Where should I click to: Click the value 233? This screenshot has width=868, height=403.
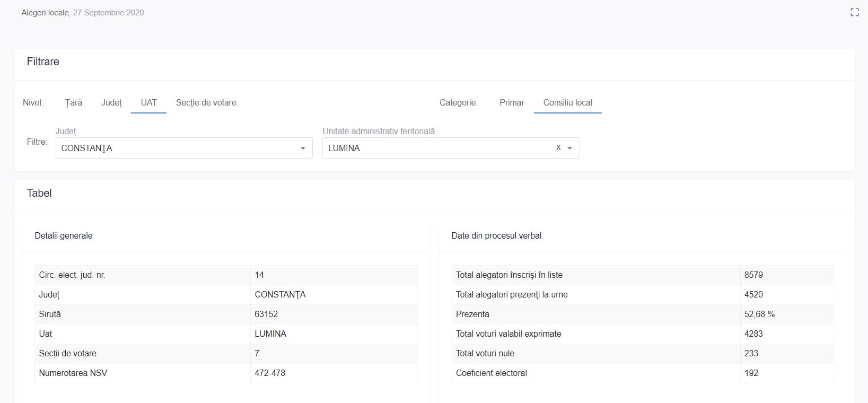[751, 353]
